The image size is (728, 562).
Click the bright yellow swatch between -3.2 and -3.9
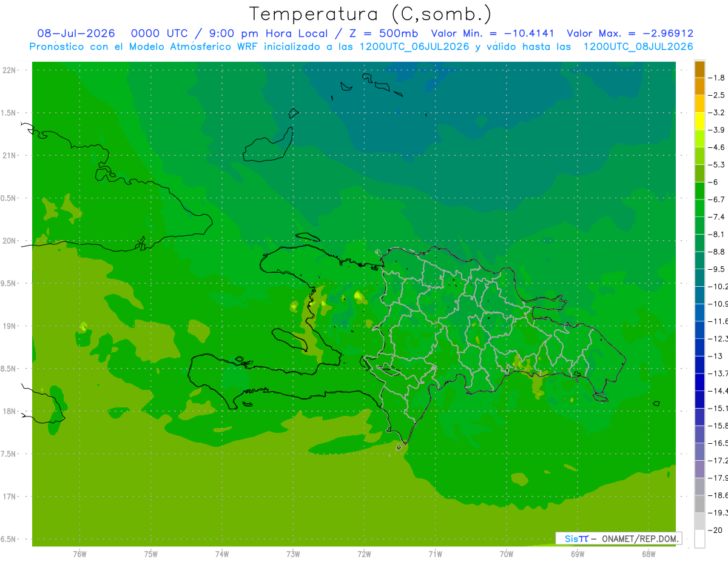click(x=699, y=121)
